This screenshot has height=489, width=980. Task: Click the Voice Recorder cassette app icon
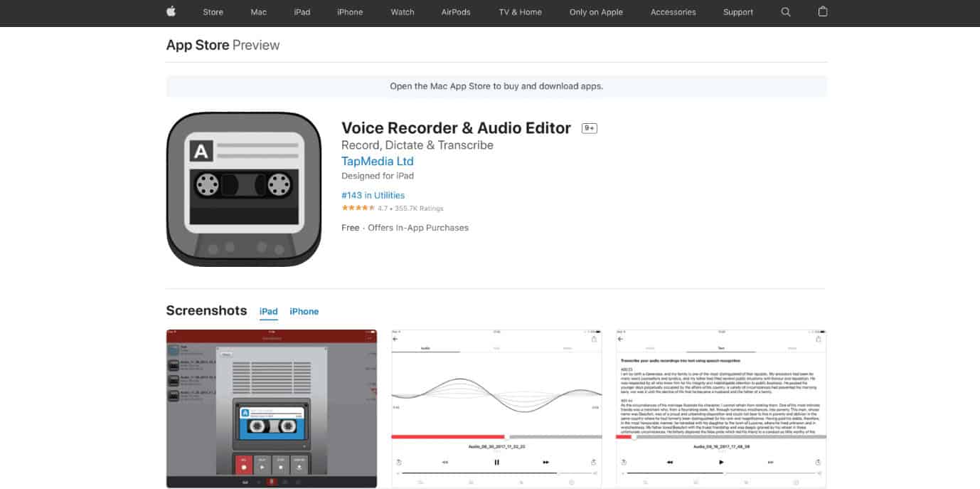[244, 189]
